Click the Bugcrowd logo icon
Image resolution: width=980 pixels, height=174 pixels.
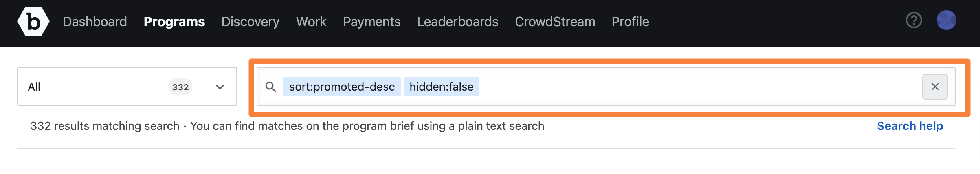click(33, 21)
